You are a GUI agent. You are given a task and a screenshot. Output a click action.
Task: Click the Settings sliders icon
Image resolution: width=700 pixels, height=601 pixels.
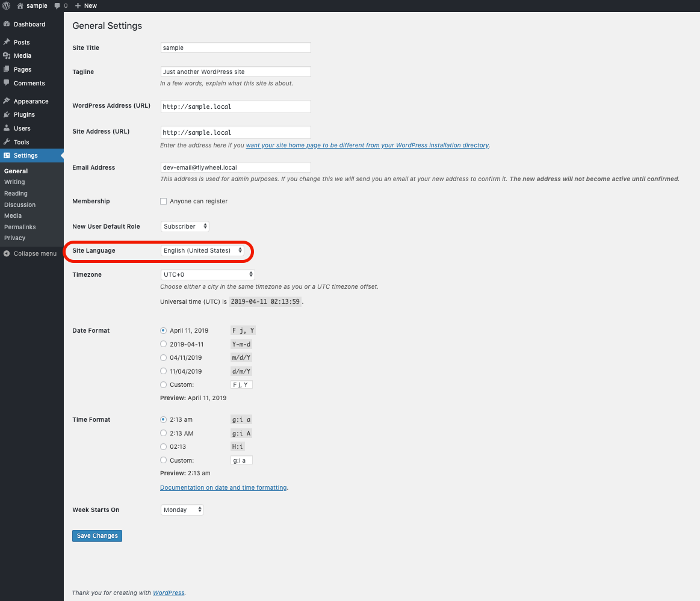[x=7, y=155]
